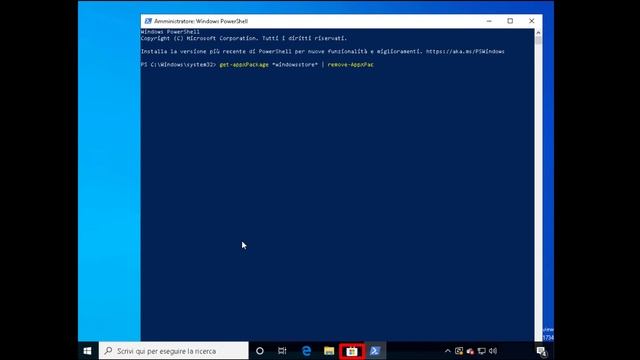This screenshot has height=360, width=640.
Task: Click the PowerShell vertical scrollbar thumb
Action: pyautogui.click(x=538, y=40)
